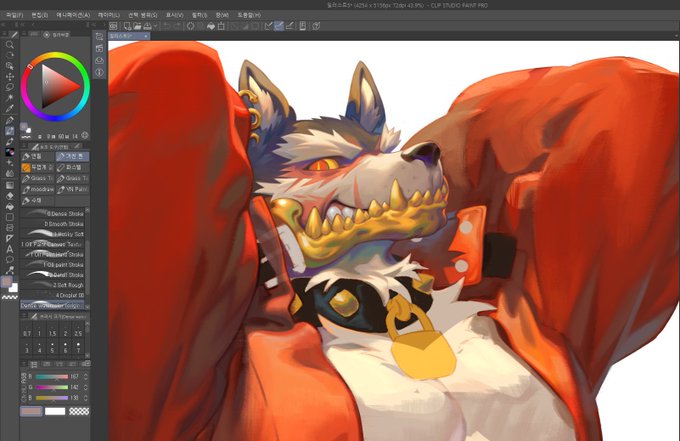Select the Move layer tool
This screenshot has width=680, height=441.
(10, 77)
